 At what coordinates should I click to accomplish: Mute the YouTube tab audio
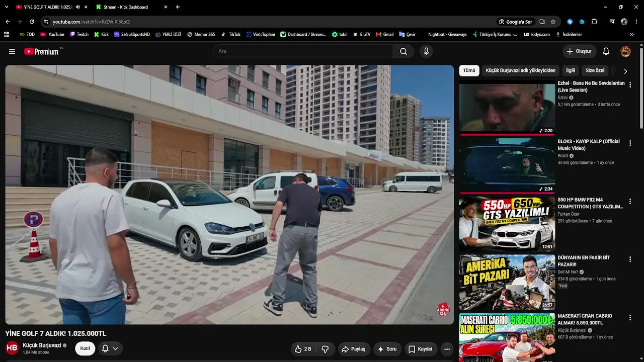click(x=77, y=7)
